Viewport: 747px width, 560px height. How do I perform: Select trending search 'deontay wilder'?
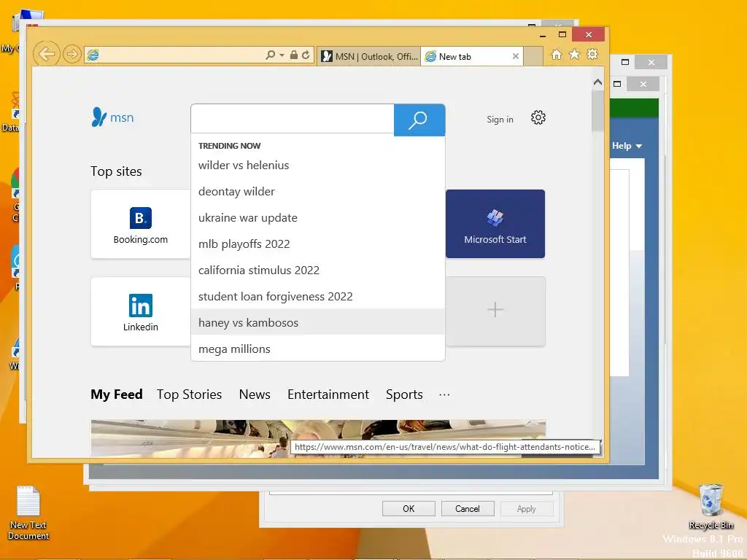point(318,192)
